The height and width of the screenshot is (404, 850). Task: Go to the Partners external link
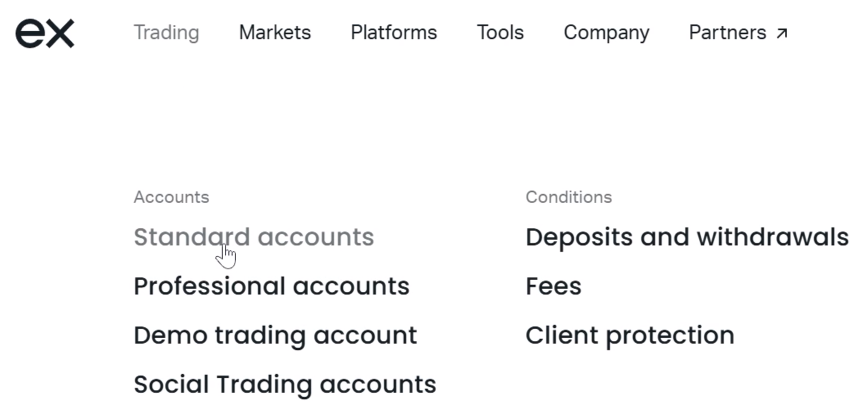tap(738, 33)
